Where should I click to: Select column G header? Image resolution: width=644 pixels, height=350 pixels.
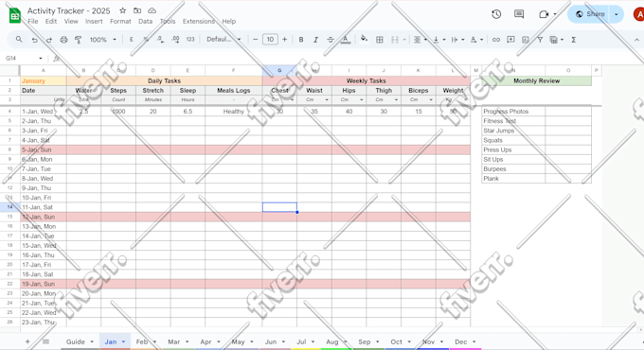tap(279, 70)
